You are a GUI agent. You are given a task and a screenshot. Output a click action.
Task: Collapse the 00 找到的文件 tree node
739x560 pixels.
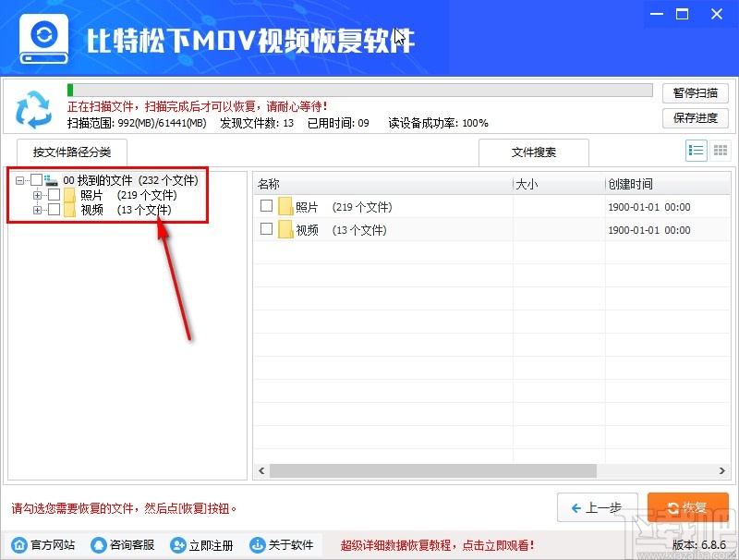click(x=19, y=180)
